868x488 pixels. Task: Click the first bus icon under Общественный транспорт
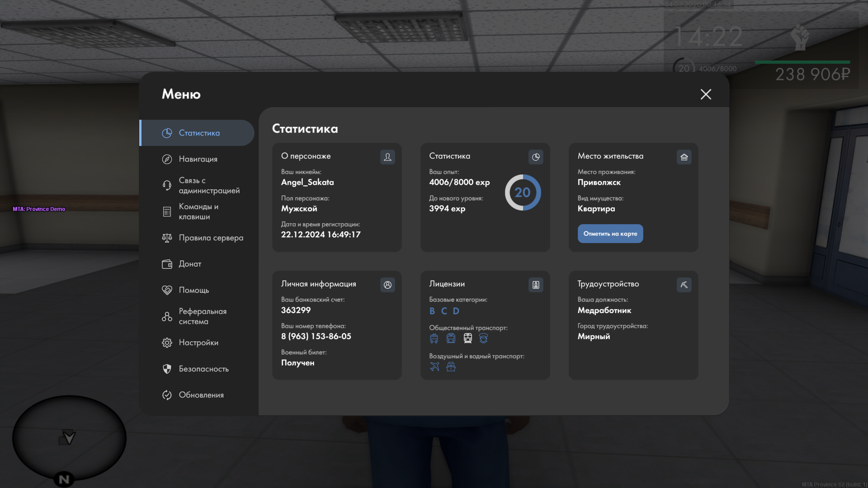pos(434,338)
